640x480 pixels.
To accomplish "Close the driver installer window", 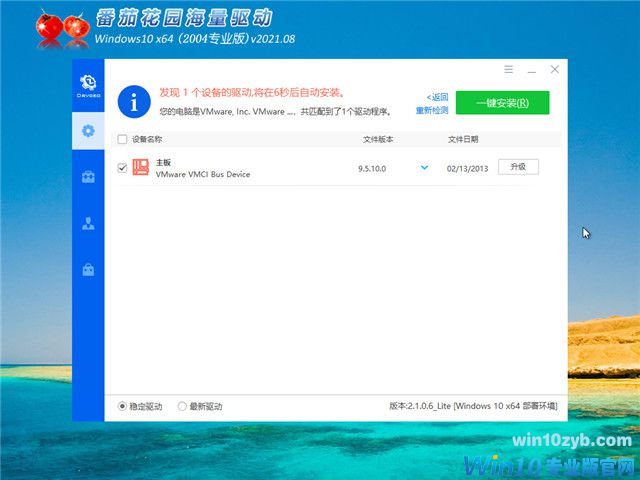I will (554, 69).
